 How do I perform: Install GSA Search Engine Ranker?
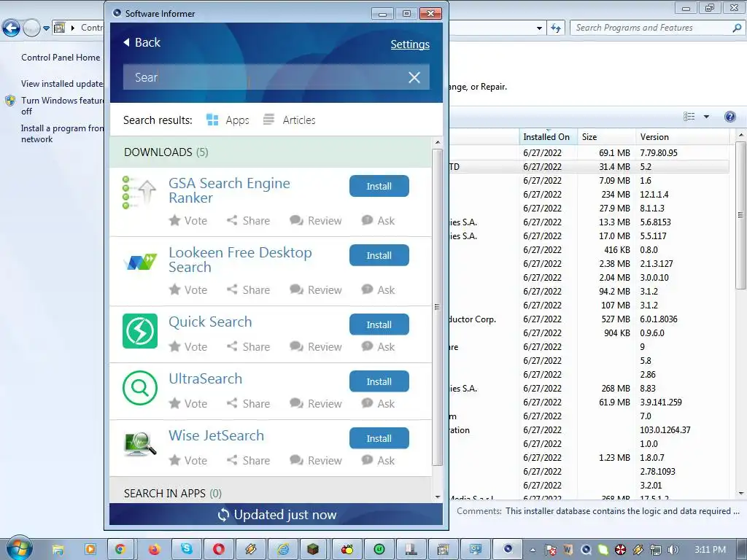tap(379, 186)
